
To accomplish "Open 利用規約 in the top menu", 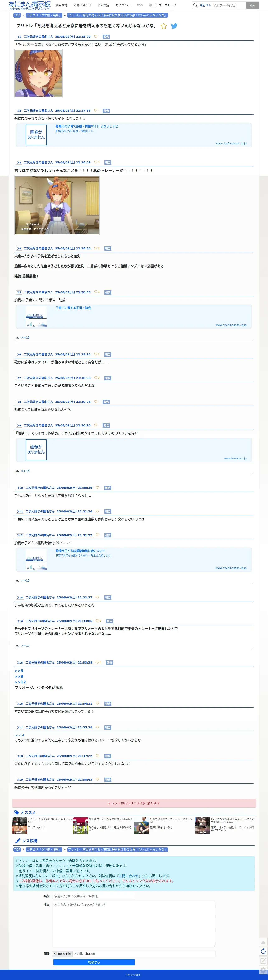I will coord(62,5).
